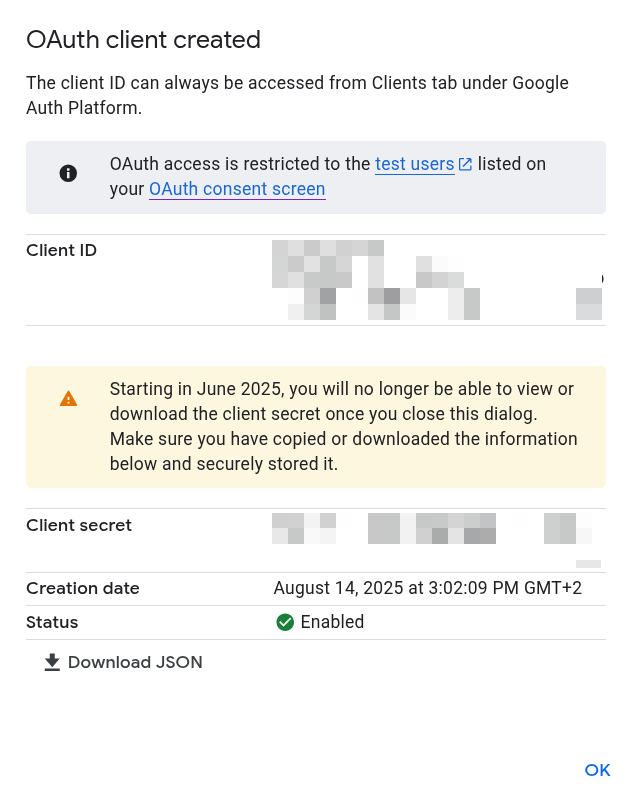Click the Creation date label
Image resolution: width=630 pixels, height=795 pixels.
click(x=83, y=588)
